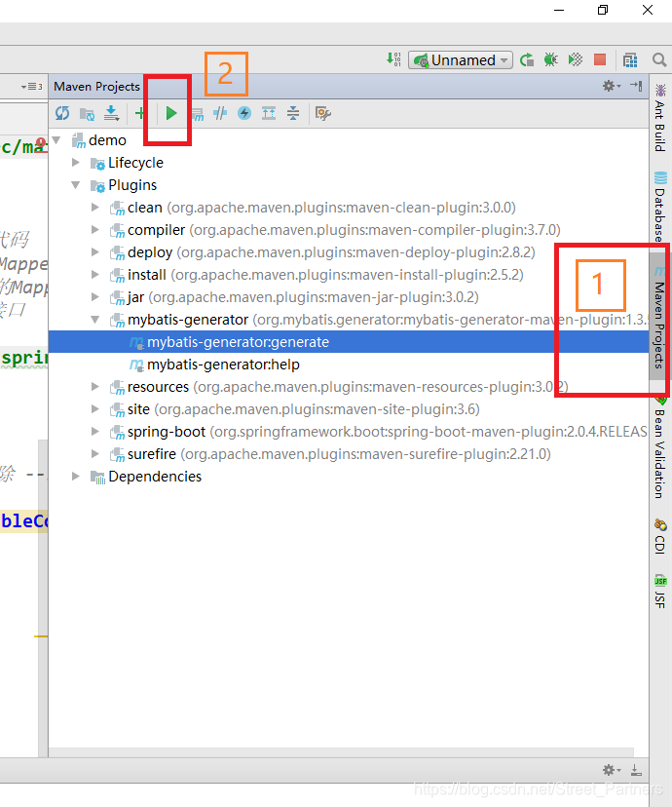Image resolution: width=672 pixels, height=807 pixels.
Task: Open editor tab list dropdown
Action: [x=32, y=86]
